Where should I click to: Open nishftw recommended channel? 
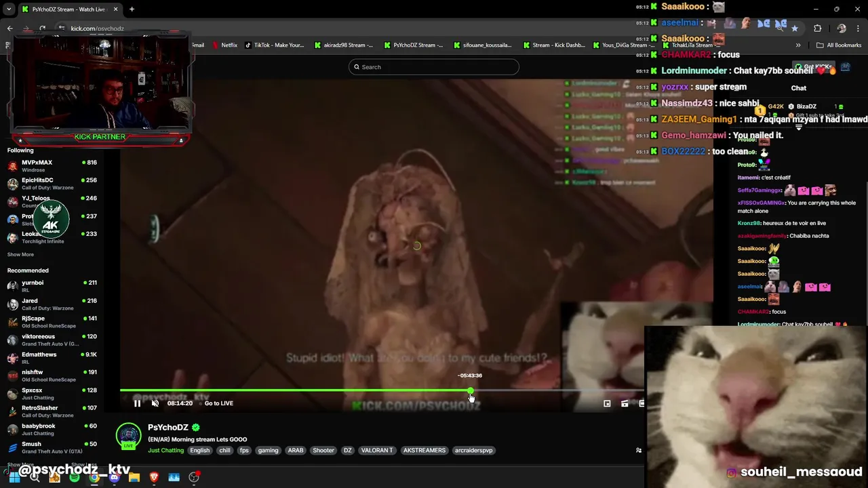tap(52, 375)
